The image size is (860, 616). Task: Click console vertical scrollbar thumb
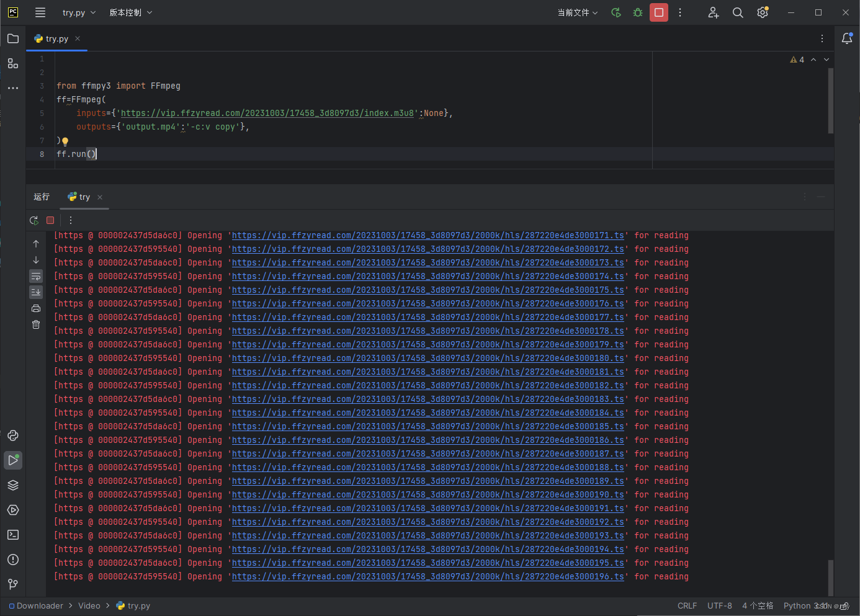point(831,578)
